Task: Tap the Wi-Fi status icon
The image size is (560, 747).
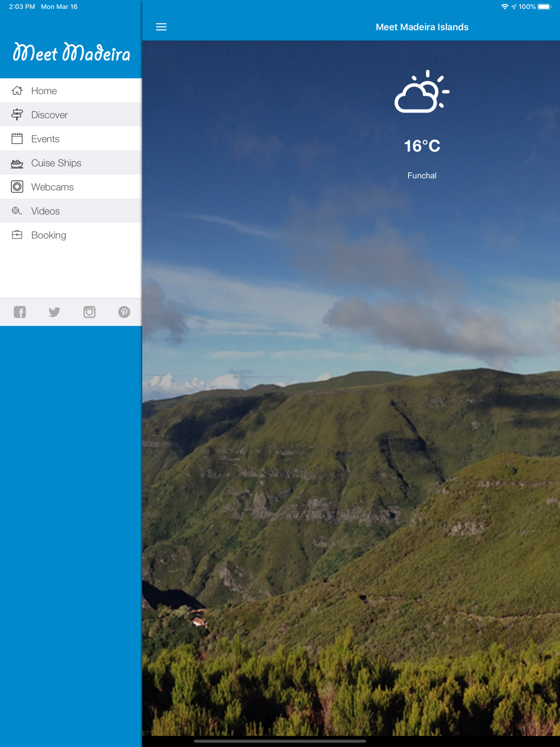Action: click(x=505, y=7)
